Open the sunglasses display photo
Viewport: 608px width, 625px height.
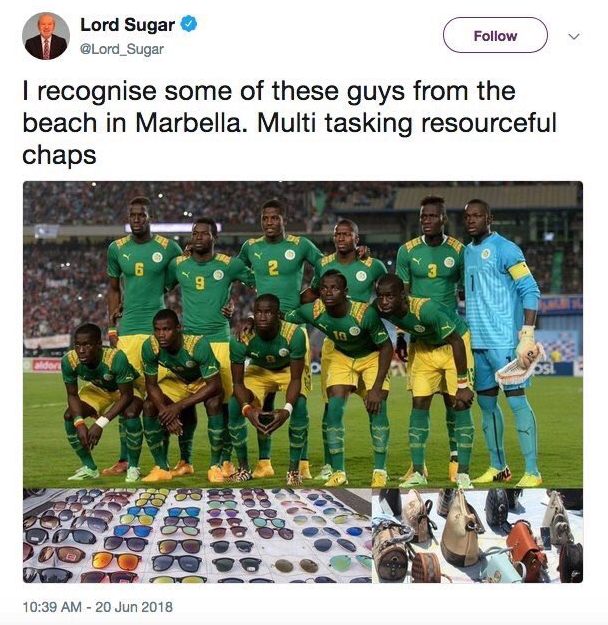[196, 535]
